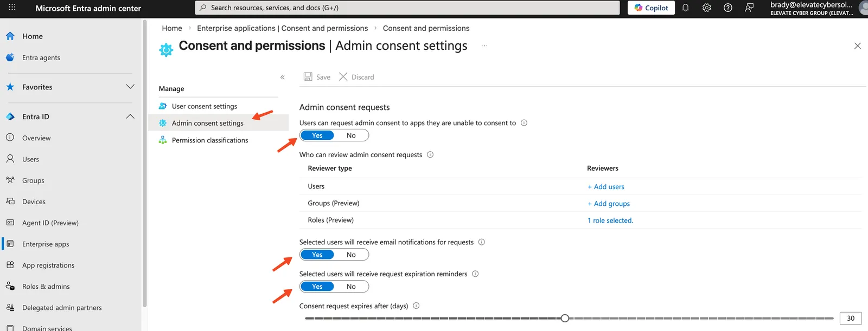Open portal settings gear icon
The width and height of the screenshot is (868, 331).
[x=707, y=8]
